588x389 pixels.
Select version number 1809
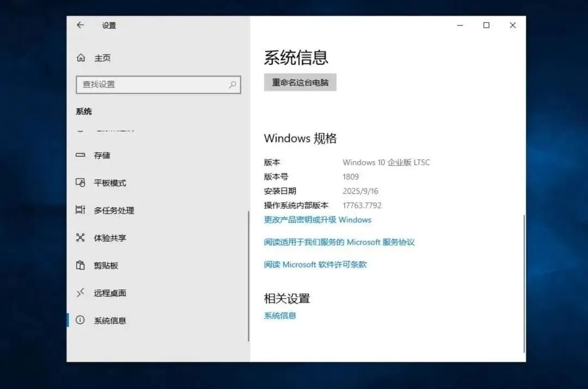coord(351,176)
